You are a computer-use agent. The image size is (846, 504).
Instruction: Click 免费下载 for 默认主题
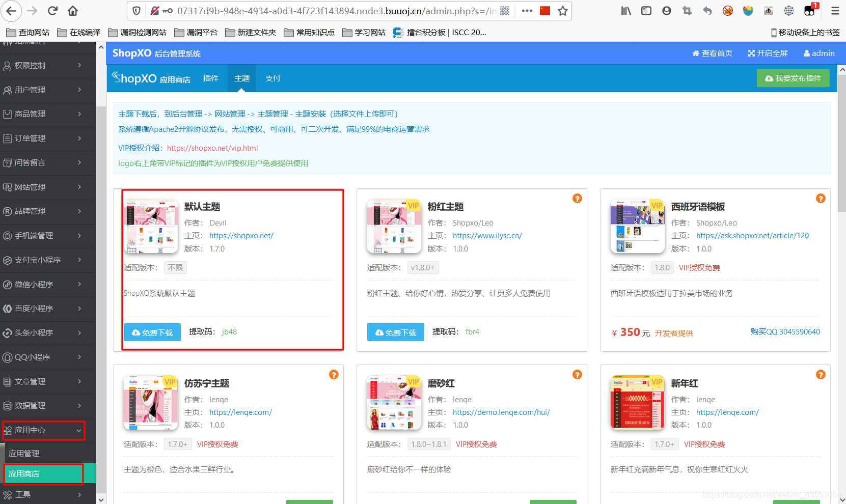tap(152, 332)
